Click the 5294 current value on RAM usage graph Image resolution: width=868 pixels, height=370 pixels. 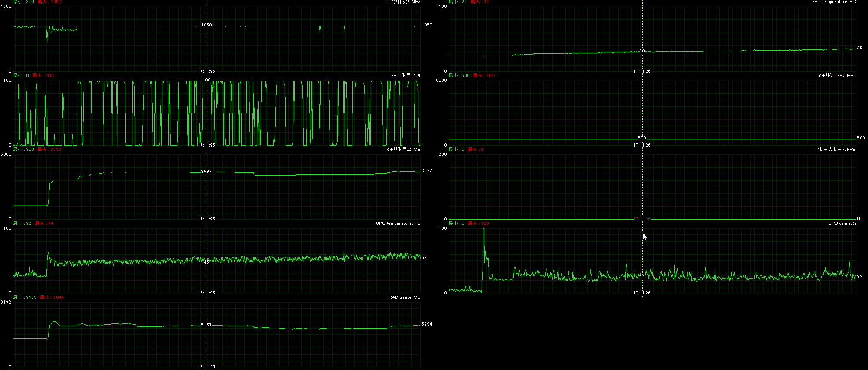tap(426, 324)
